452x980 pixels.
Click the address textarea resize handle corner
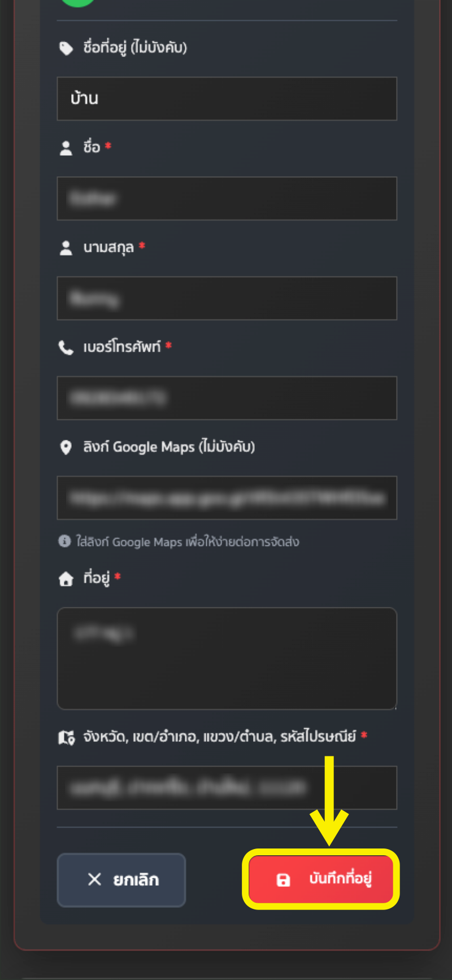click(x=394, y=706)
